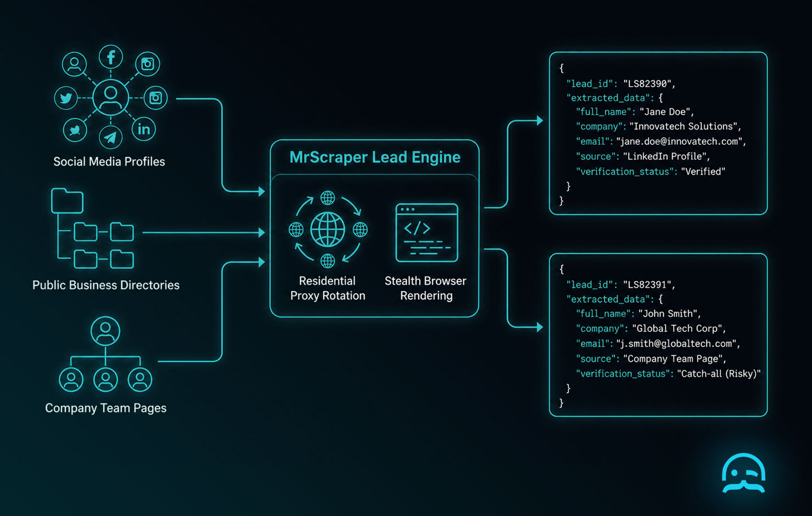This screenshot has width=812, height=516.
Task: Open the top root folder icon in directory tree
Action: point(67,201)
